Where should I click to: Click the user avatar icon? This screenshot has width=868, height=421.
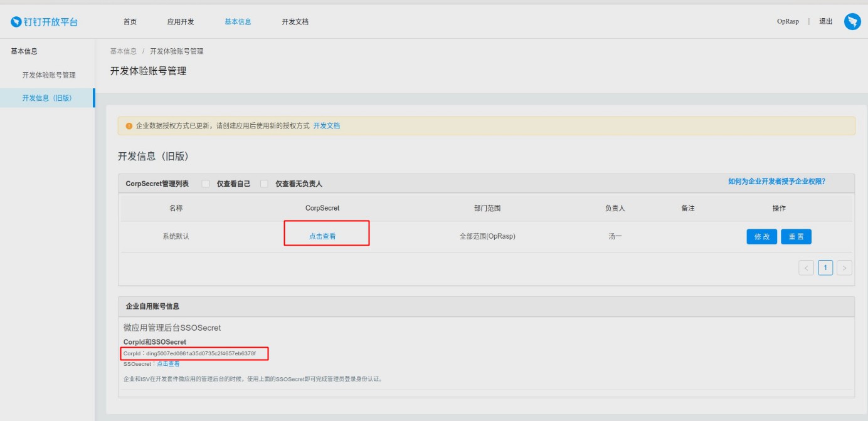pos(852,22)
